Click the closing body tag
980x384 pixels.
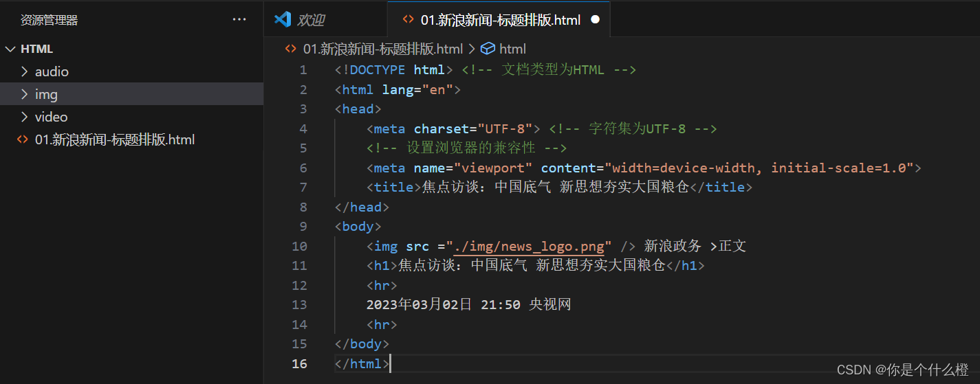(362, 343)
